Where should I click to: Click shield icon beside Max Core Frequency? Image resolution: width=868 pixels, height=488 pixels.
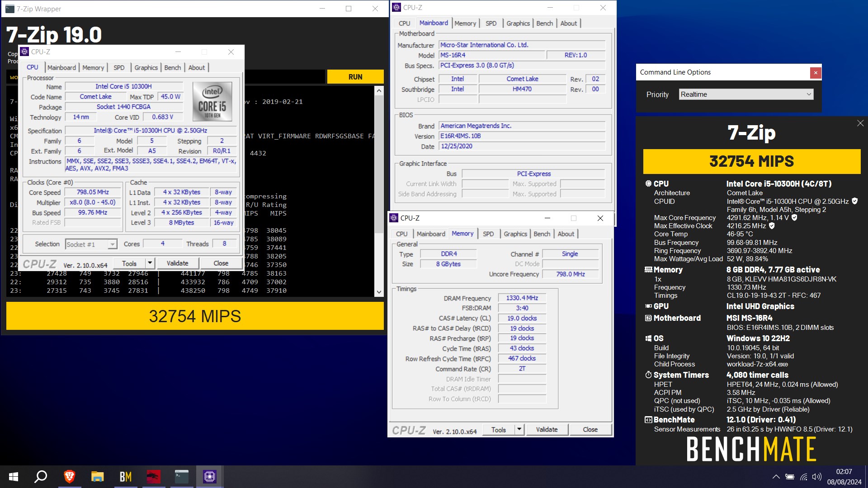[x=794, y=217]
